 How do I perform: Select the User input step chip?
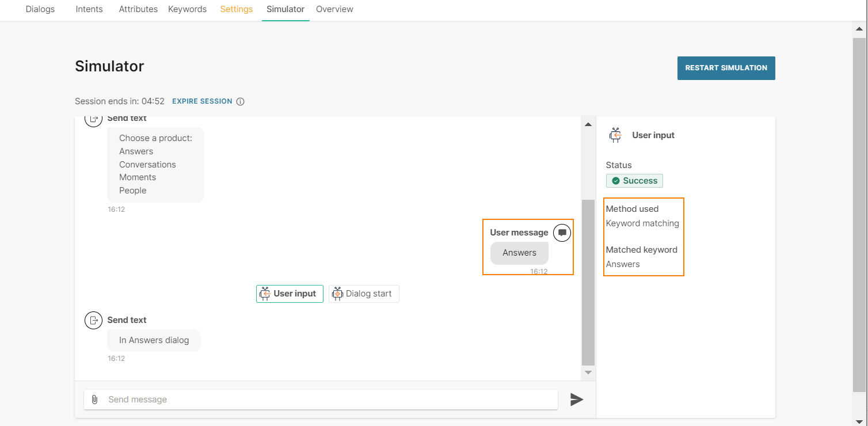290,294
